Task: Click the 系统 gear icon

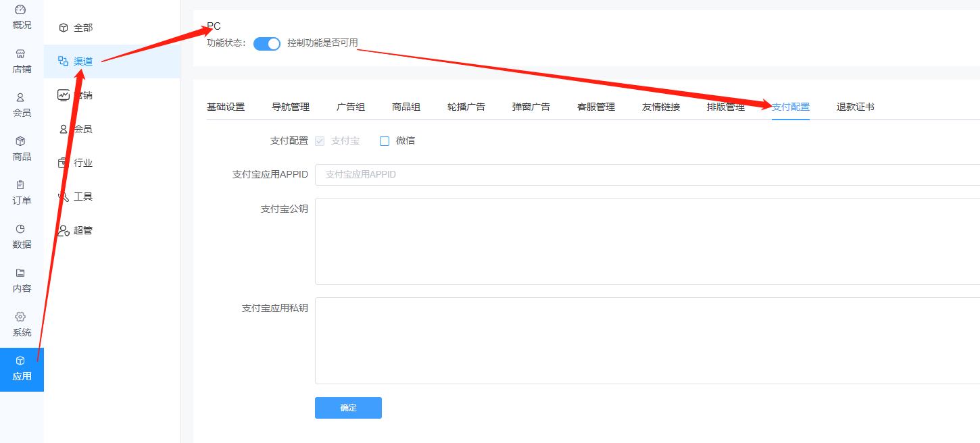Action: point(20,317)
